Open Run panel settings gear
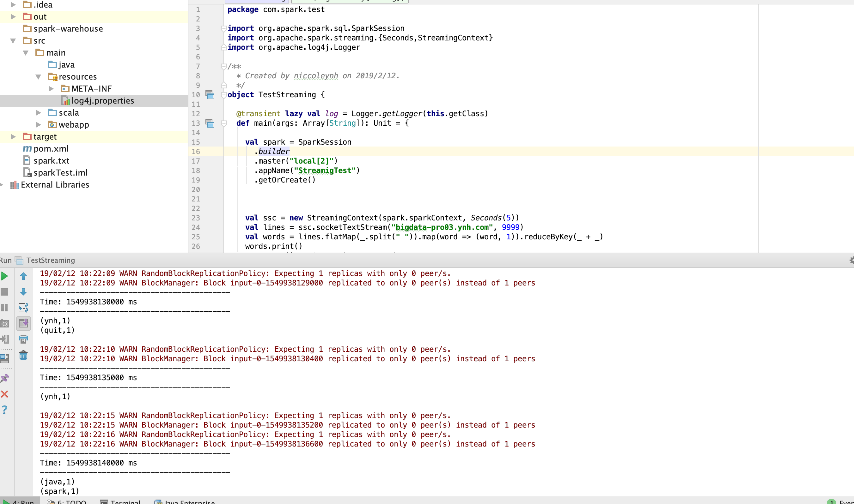The height and width of the screenshot is (504, 854). tap(851, 260)
